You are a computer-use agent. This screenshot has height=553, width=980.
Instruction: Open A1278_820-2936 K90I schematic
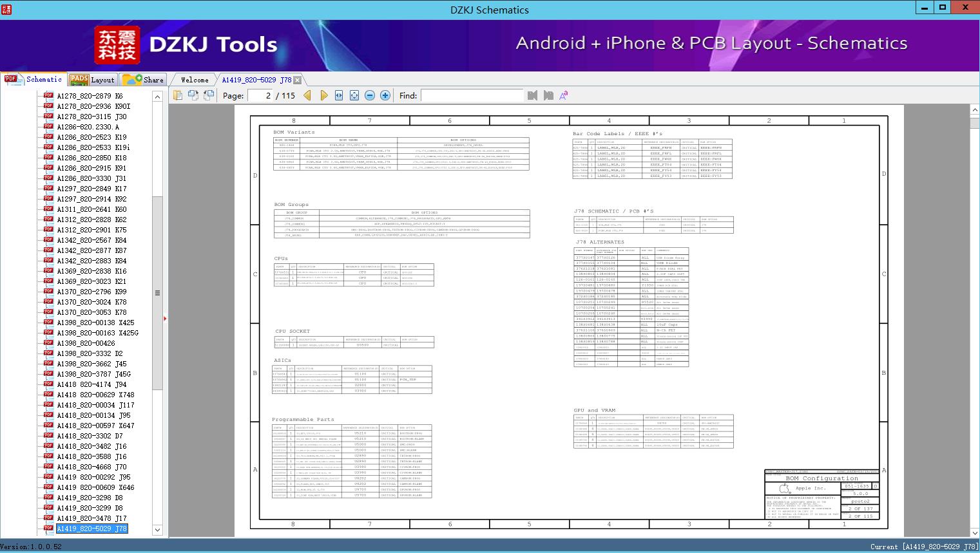coord(93,106)
